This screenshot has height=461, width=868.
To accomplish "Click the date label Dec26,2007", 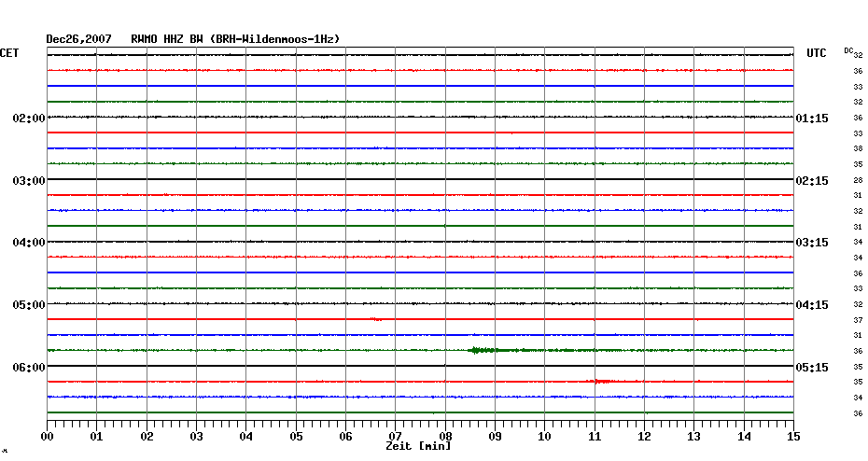I will (x=78, y=39).
